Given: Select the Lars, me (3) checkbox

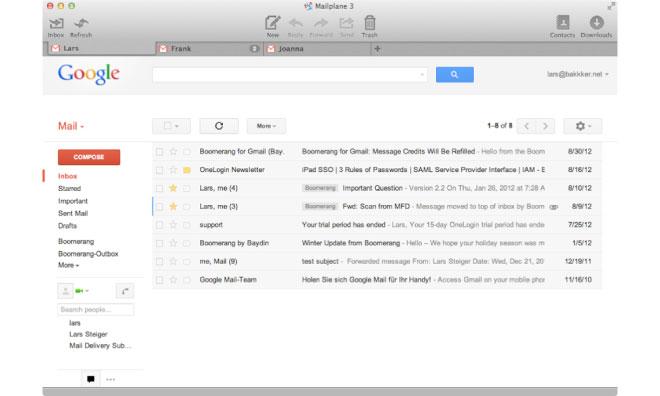Looking at the screenshot, I should click(x=159, y=207).
